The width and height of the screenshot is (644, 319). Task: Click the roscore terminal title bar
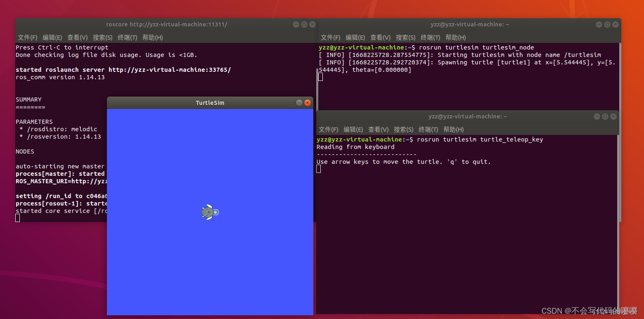point(167,24)
